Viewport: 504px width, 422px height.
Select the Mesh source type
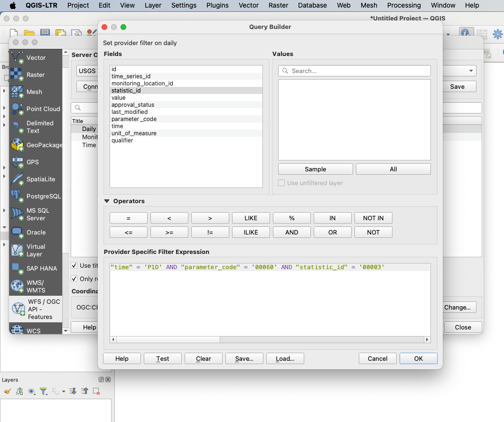pos(36,92)
